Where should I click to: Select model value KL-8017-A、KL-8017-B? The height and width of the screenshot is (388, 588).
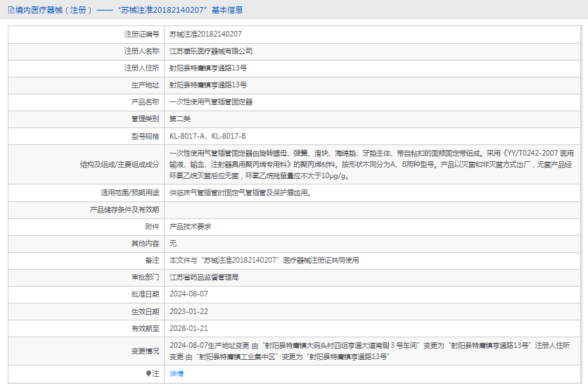point(207,137)
